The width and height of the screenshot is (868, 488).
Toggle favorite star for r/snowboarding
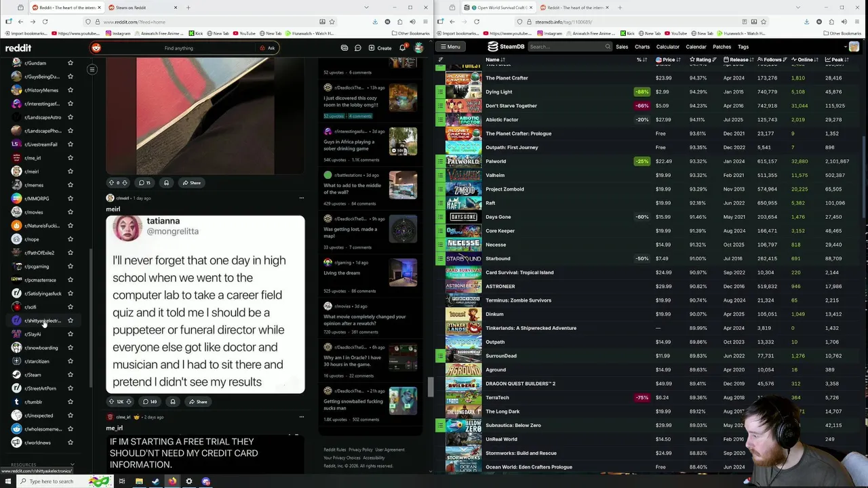pos(70,348)
